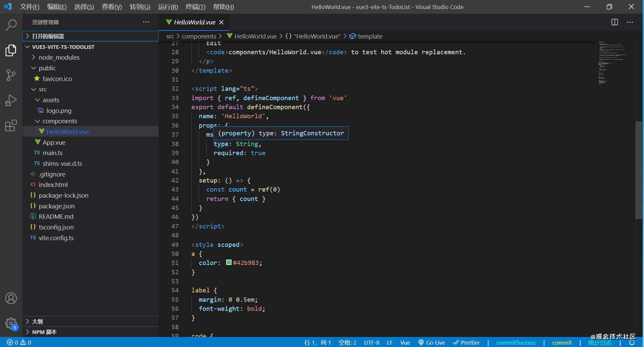
Task: Click the Go Live status button
Action: (432, 342)
